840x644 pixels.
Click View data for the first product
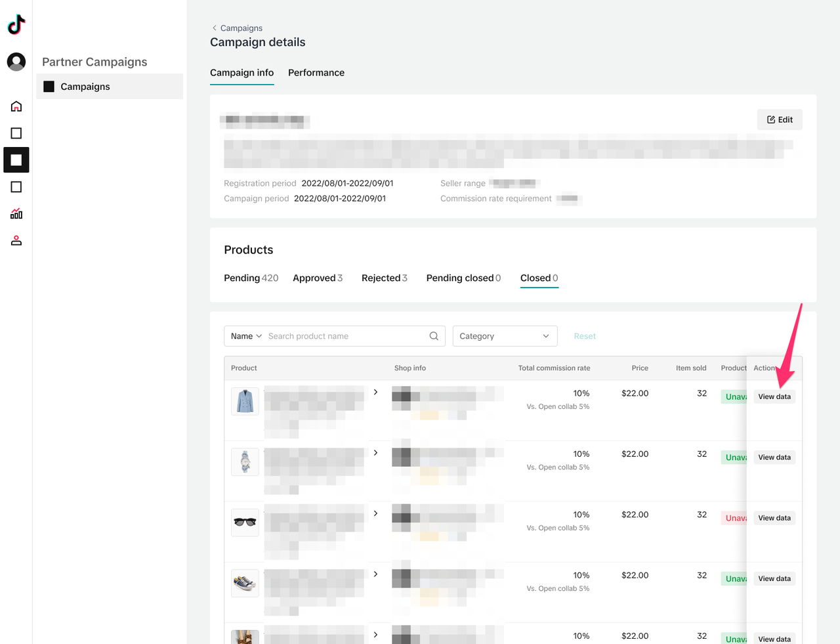pyautogui.click(x=774, y=397)
